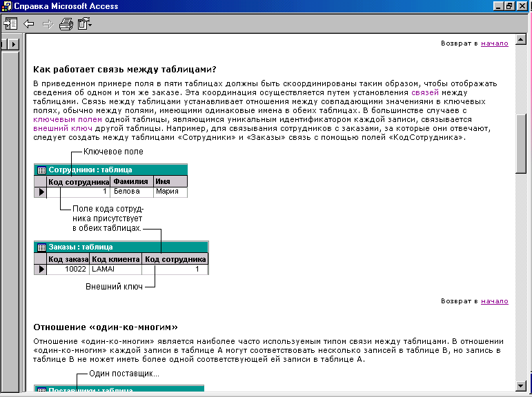Open the 'связей' glossary link
Image resolution: width=532 pixels, height=397 pixels.
coord(425,92)
